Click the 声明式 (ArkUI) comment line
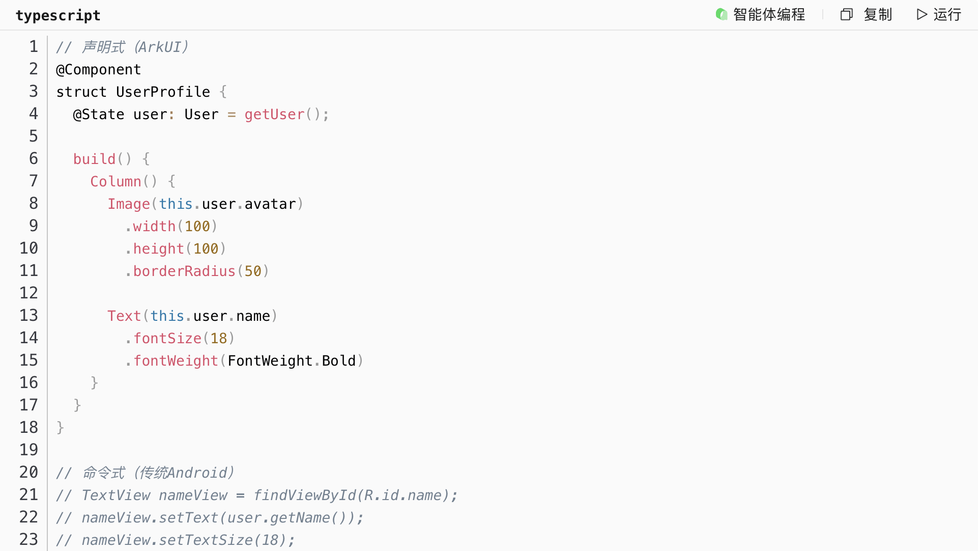The image size is (980, 551). click(x=122, y=47)
